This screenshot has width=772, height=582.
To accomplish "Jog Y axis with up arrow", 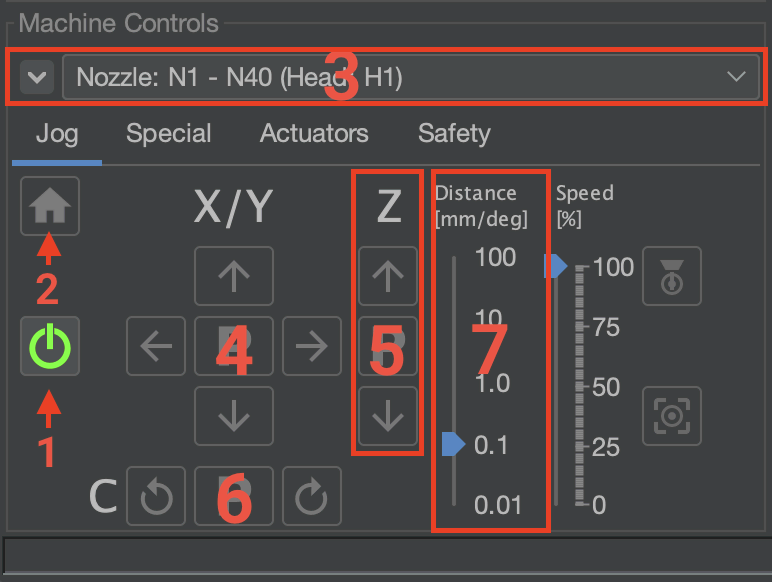I will click(233, 277).
